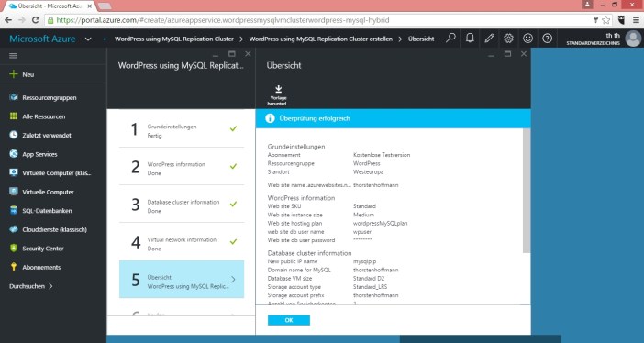Open notifications bell icon
644x343 pixels.
click(x=470, y=39)
